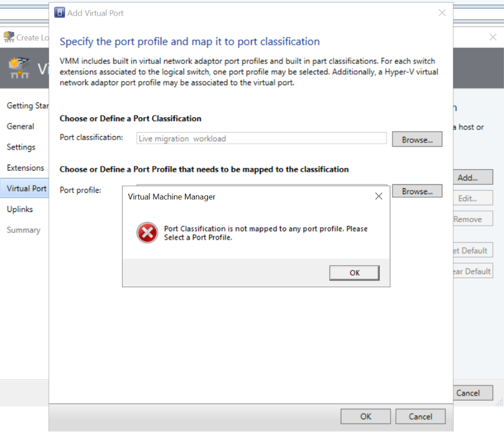
Task: Click the heading 'Specify the port profile and map it'
Action: pos(190,41)
